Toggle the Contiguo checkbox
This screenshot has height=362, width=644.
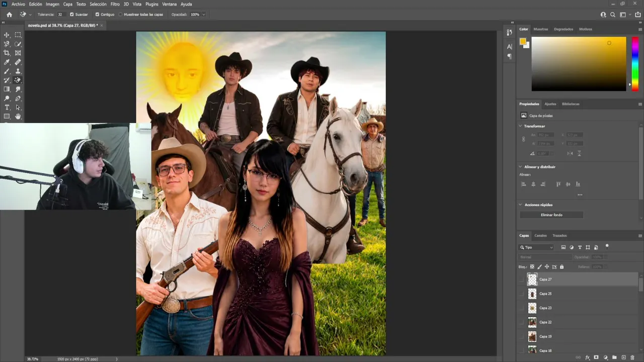97,15
